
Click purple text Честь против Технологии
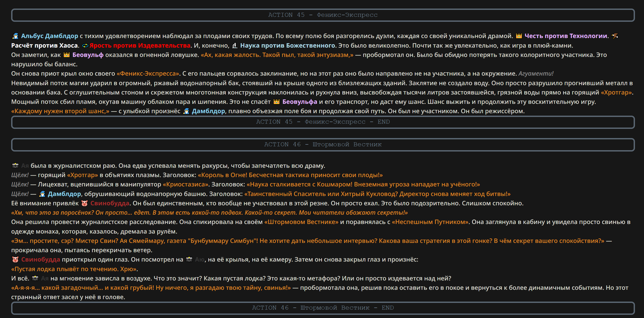[x=566, y=36]
